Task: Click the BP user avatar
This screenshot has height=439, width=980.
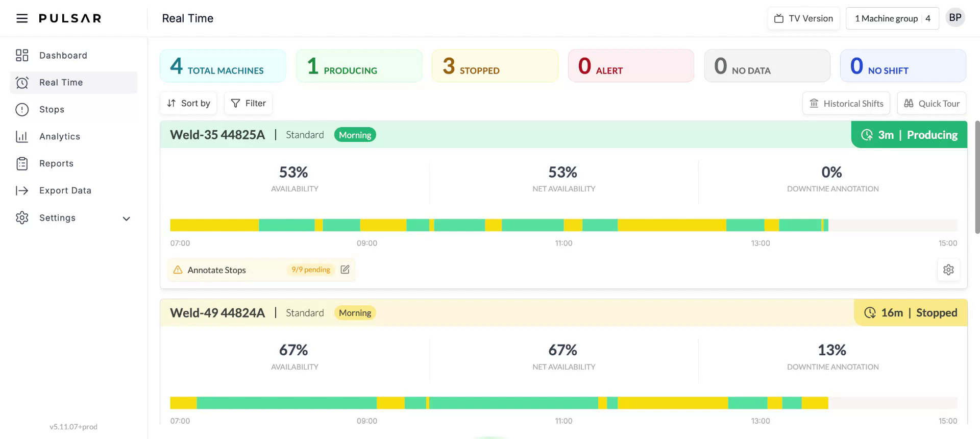Action: coord(955,18)
